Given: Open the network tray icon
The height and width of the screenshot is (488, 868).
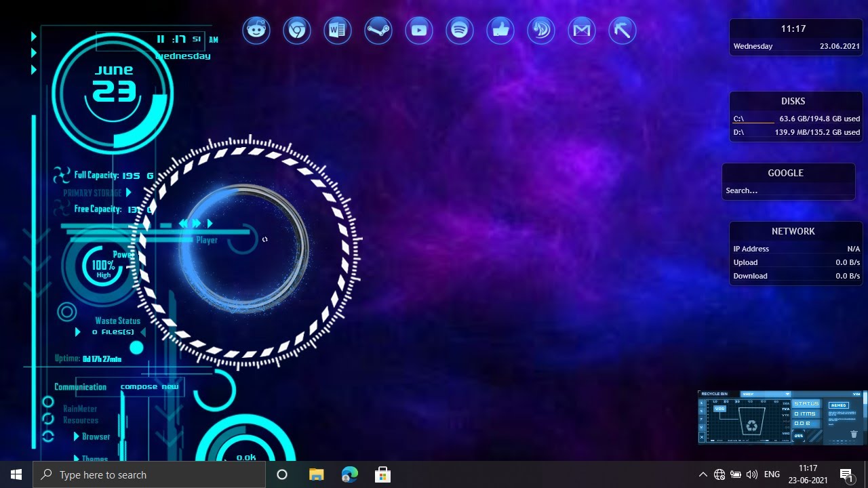Looking at the screenshot, I should pos(719,474).
